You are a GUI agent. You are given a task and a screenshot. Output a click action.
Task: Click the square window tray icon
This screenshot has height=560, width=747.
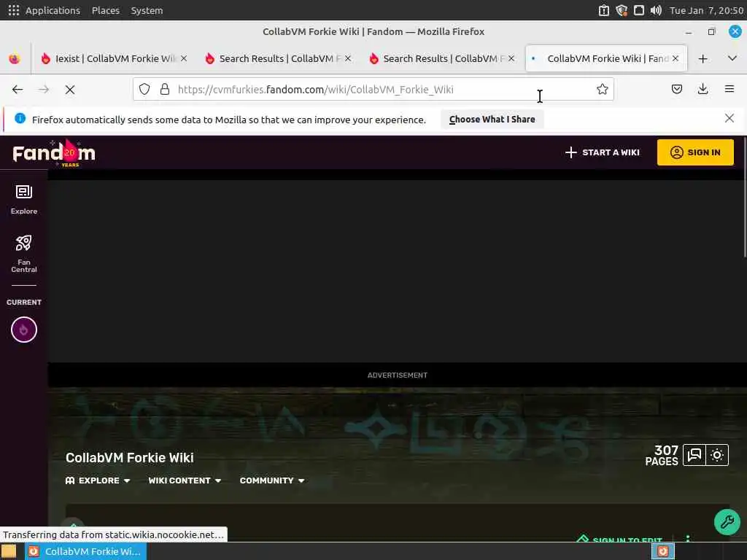638,10
